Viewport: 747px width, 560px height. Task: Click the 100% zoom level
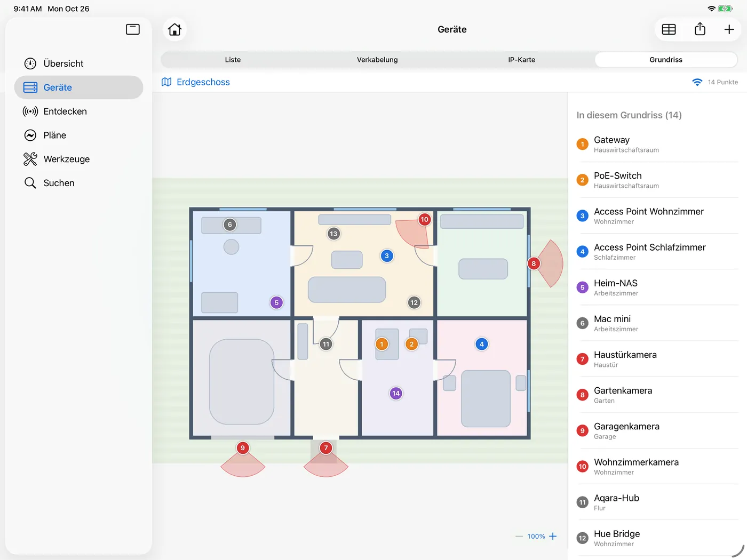coord(536,537)
